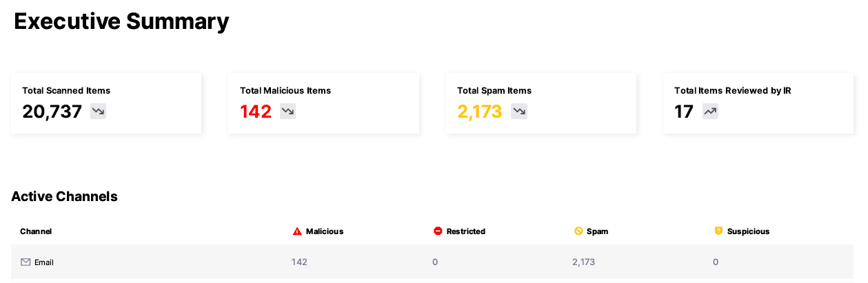Click the Active Channels section heading
The width and height of the screenshot is (868, 283).
click(x=64, y=196)
